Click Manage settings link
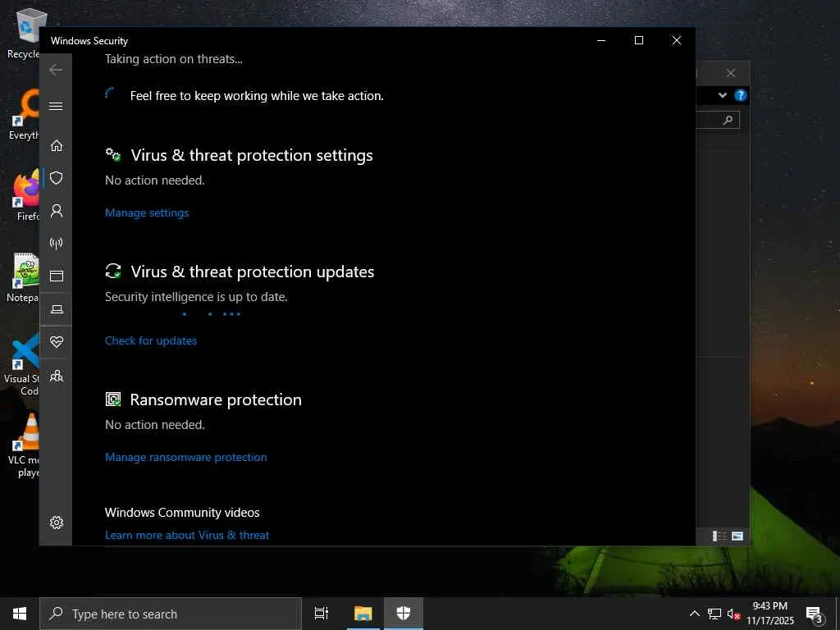 click(147, 212)
